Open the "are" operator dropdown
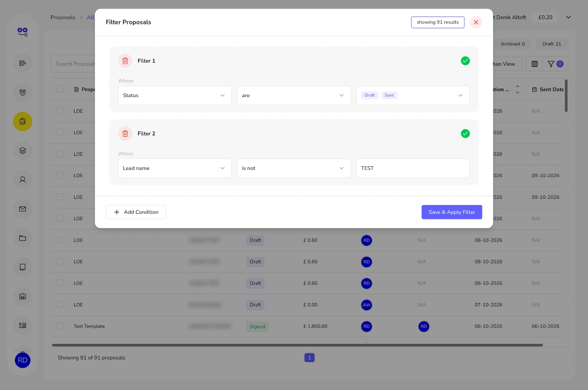This screenshot has height=390, width=588. (294, 95)
